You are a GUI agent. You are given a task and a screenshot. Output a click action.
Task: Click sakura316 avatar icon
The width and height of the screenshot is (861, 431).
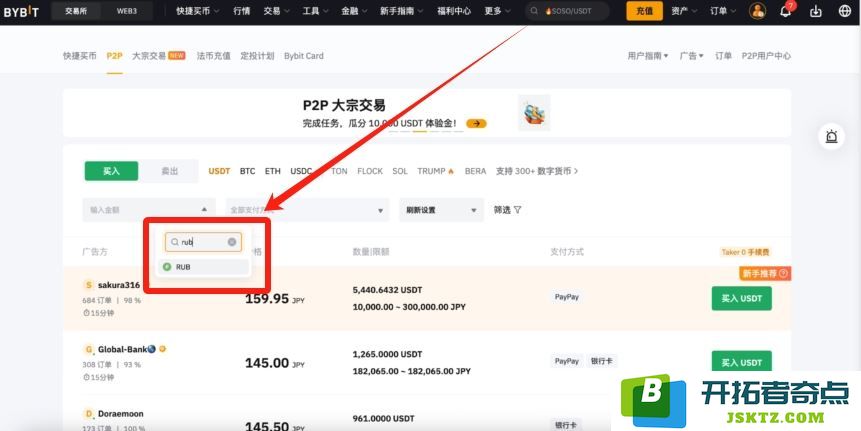coord(88,285)
